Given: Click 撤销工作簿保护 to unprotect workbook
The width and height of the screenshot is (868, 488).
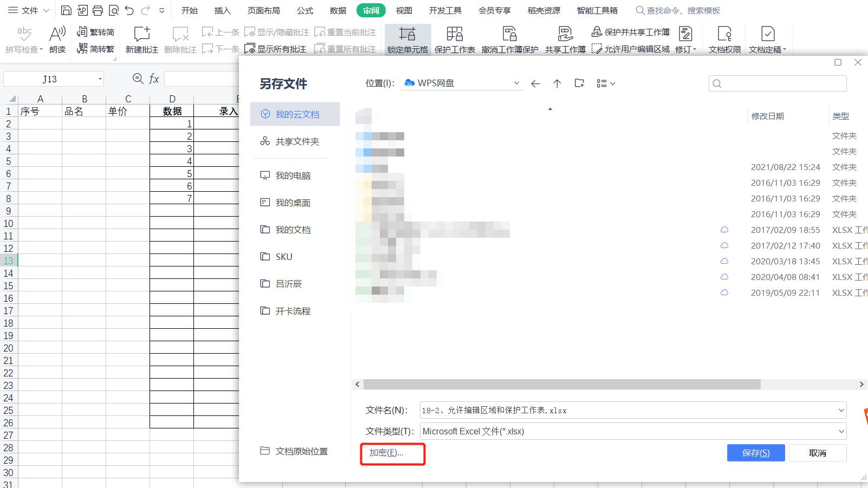Looking at the screenshot, I should coord(509,38).
